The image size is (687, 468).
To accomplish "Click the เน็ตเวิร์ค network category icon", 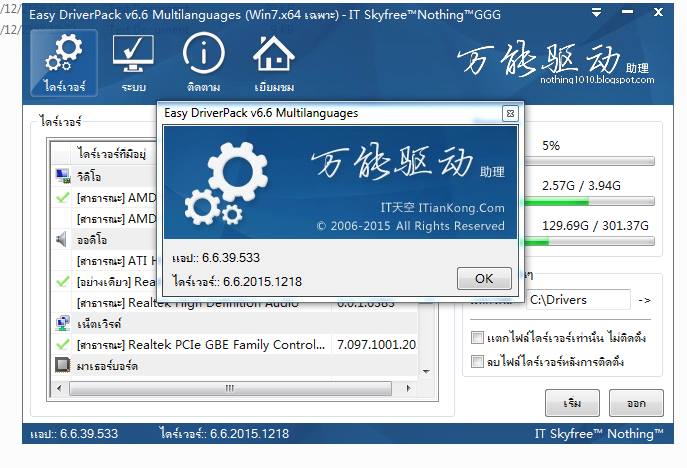I will [63, 323].
